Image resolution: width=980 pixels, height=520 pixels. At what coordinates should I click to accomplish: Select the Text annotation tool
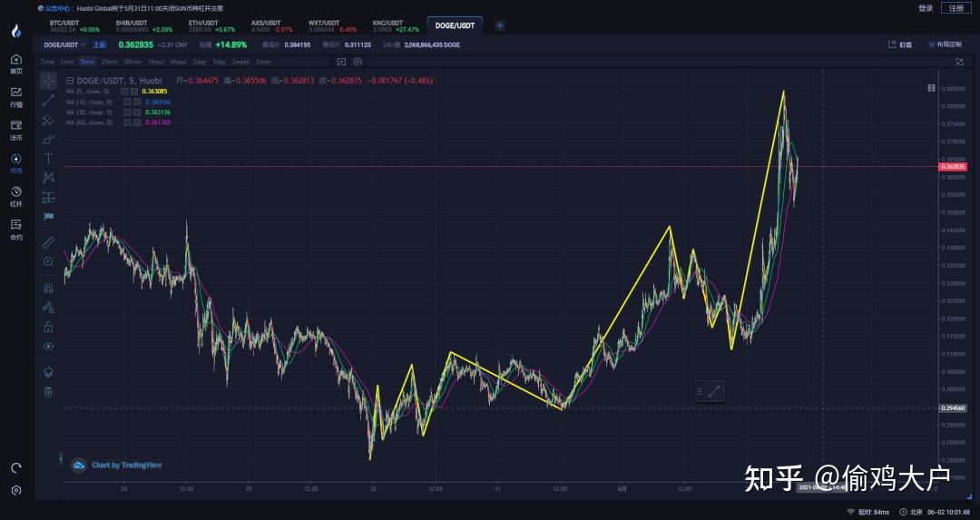48,159
